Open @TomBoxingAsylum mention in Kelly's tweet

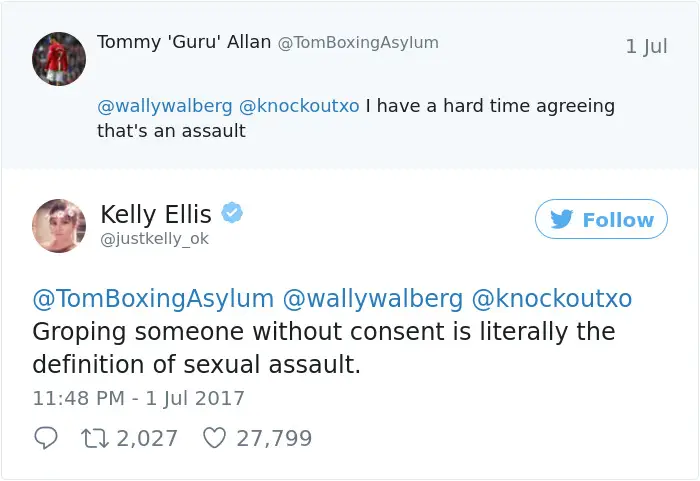(153, 299)
